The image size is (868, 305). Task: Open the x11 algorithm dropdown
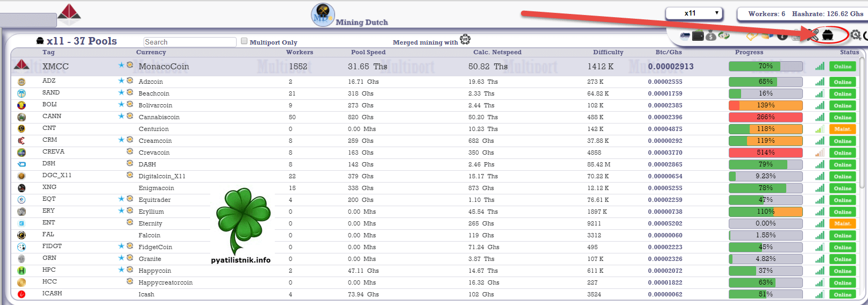click(694, 13)
